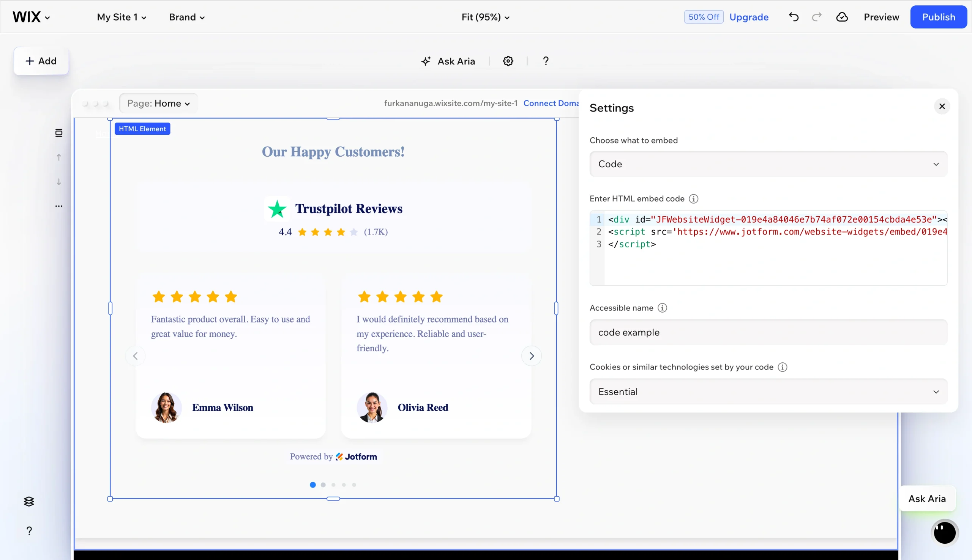Select the first carousel pagination dot
Image resolution: width=972 pixels, height=560 pixels.
[x=312, y=484]
